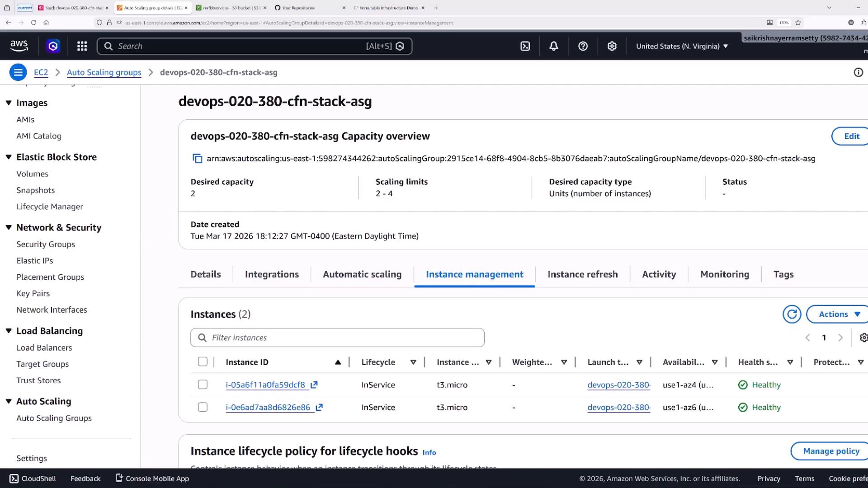Focus the Filter instances field
Screen dimensions: 868x488
pos(337,338)
